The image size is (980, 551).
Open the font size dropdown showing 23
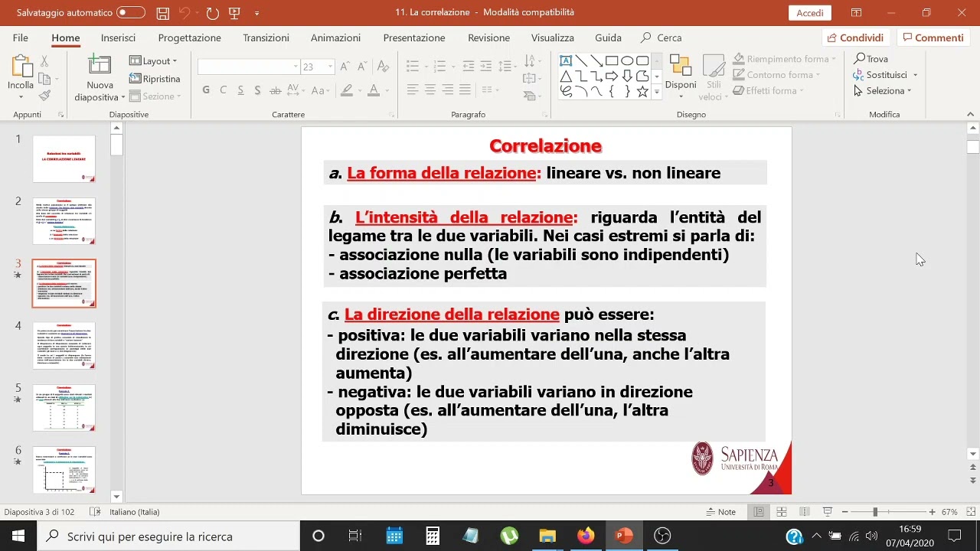click(331, 67)
